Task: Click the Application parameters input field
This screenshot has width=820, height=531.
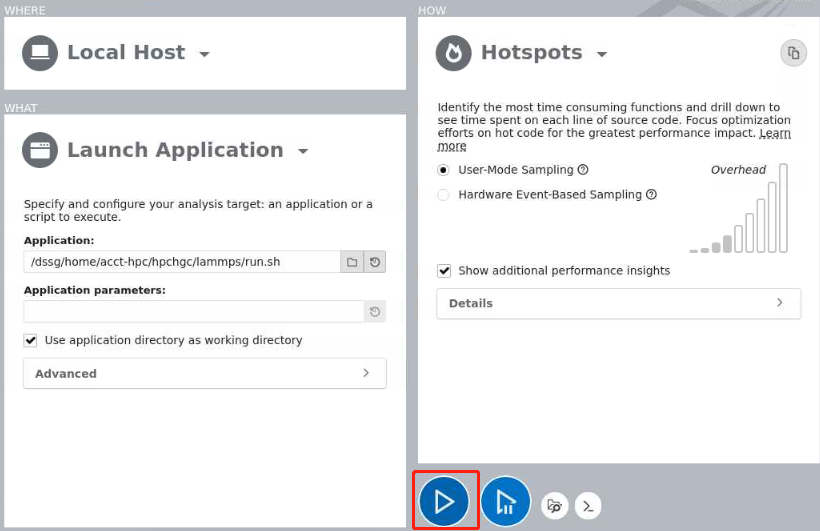Action: coord(193,312)
